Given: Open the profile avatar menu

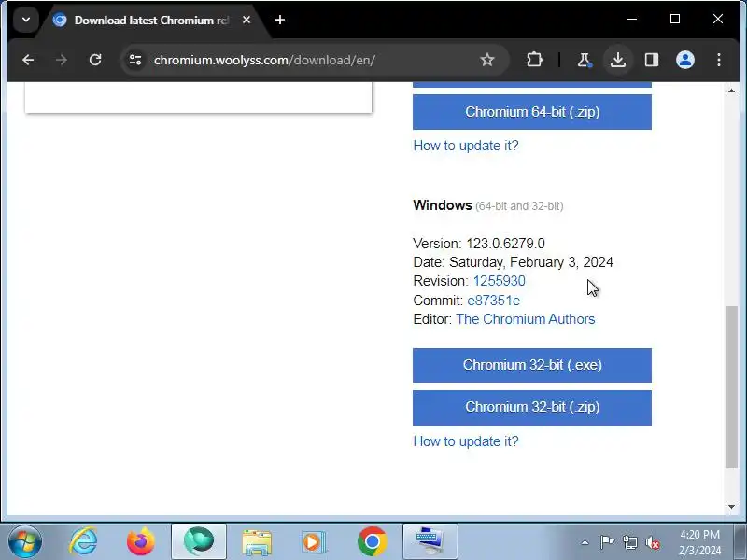Looking at the screenshot, I should (x=685, y=60).
